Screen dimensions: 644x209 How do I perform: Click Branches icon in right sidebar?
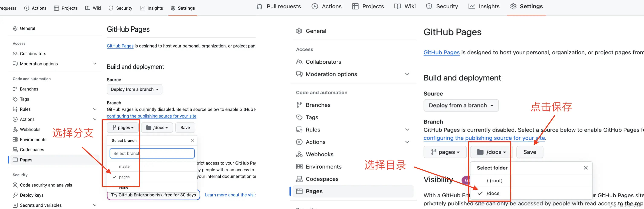299,105
